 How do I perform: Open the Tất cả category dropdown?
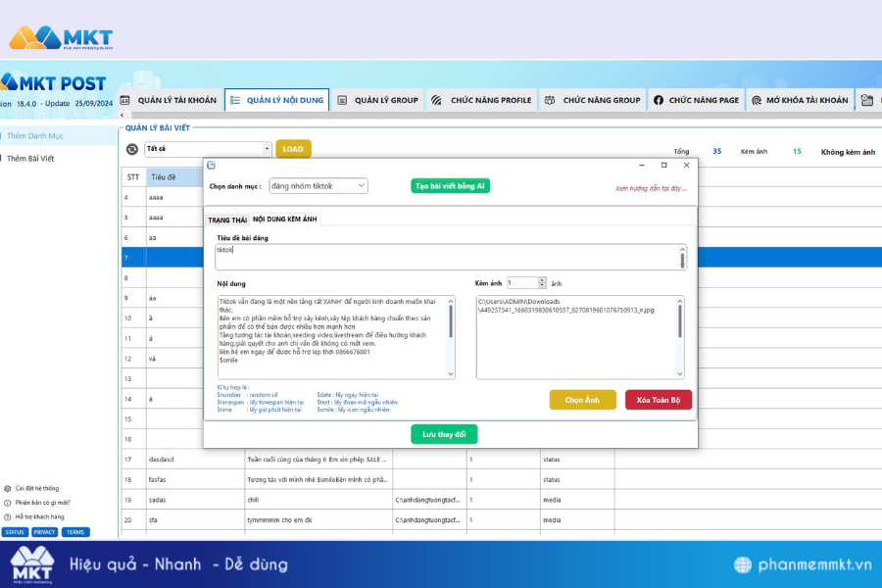[208, 149]
